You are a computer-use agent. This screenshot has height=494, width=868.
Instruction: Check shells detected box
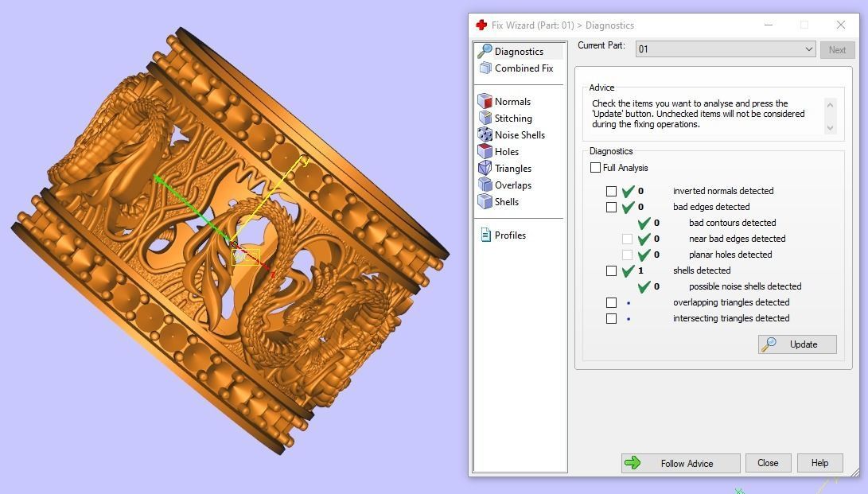611,271
